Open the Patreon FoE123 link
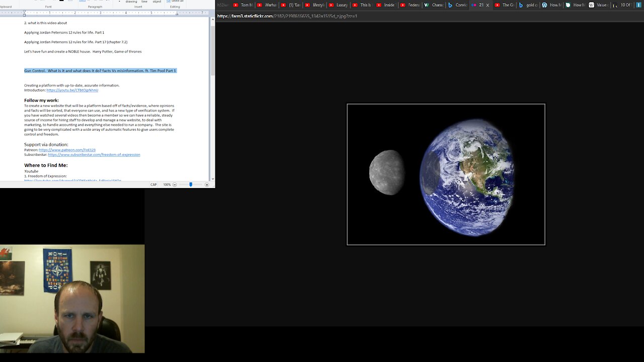644x362 pixels. pyautogui.click(x=67, y=150)
